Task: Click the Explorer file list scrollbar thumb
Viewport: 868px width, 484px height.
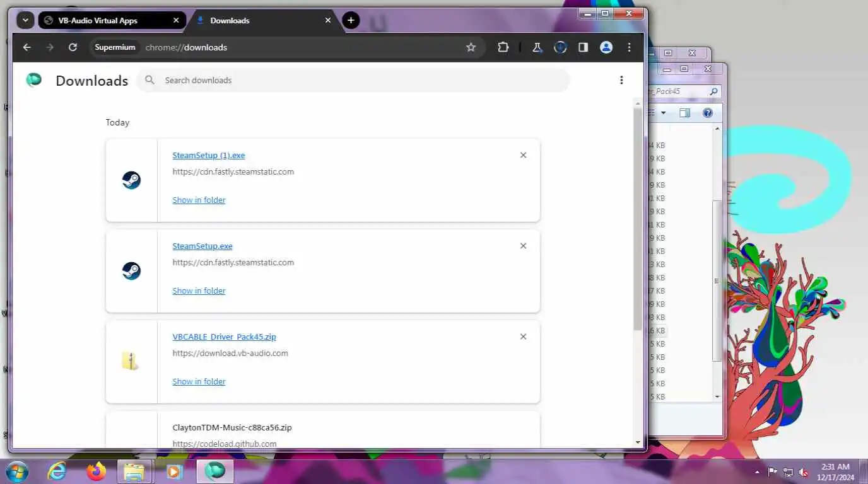Action: click(x=717, y=281)
